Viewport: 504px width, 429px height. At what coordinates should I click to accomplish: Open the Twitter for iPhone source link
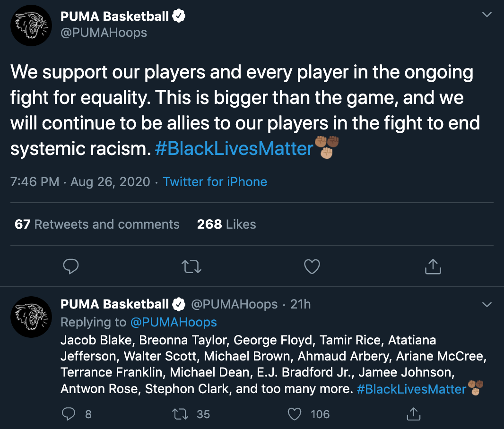[215, 182]
